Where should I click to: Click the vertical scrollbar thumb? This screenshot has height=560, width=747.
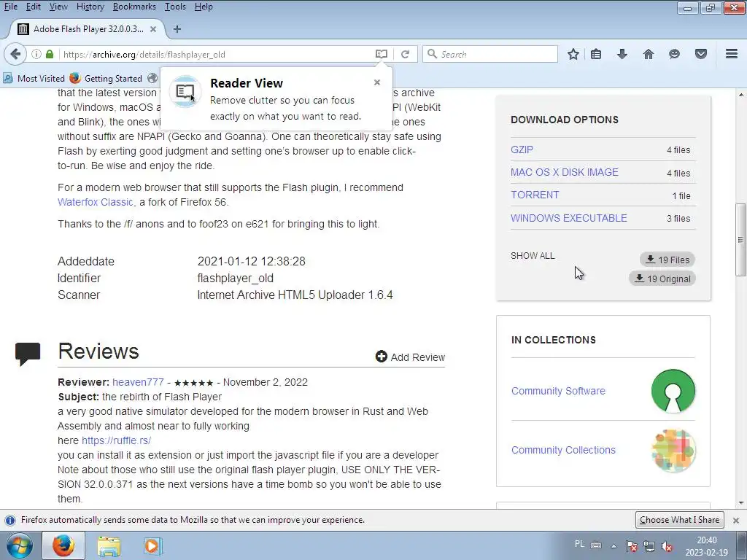[x=740, y=239]
